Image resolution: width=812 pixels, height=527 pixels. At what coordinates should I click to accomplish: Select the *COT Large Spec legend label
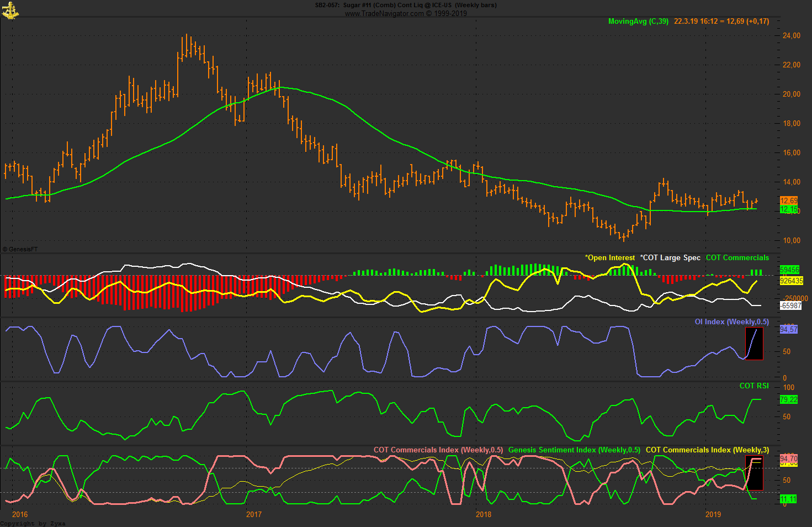[x=670, y=258]
